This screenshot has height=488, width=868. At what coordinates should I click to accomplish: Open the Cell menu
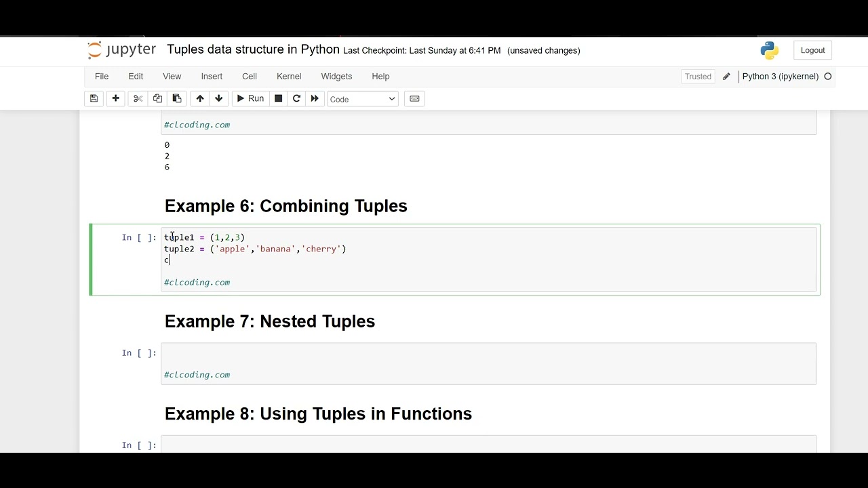pyautogui.click(x=250, y=77)
